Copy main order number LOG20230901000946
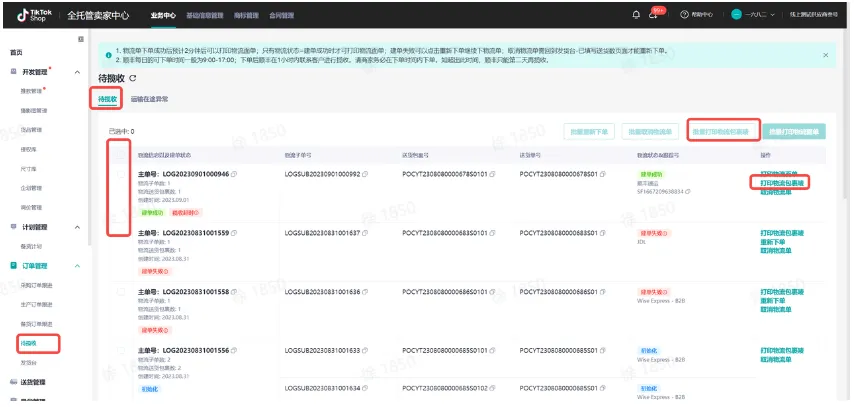This screenshot has width=854, height=407. click(x=234, y=174)
